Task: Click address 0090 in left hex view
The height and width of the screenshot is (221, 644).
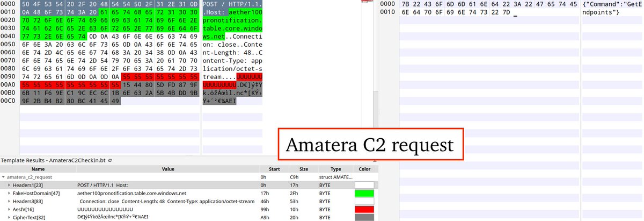Action: (x=8, y=77)
